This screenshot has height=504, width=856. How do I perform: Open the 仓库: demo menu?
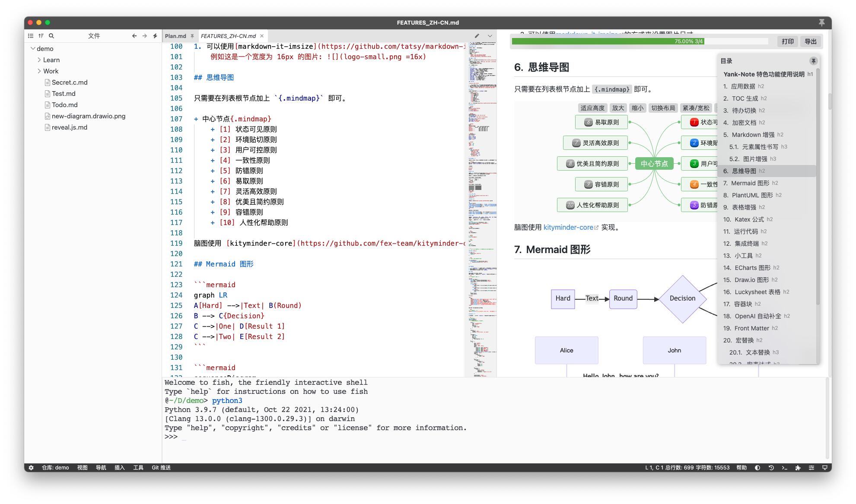[55, 467]
